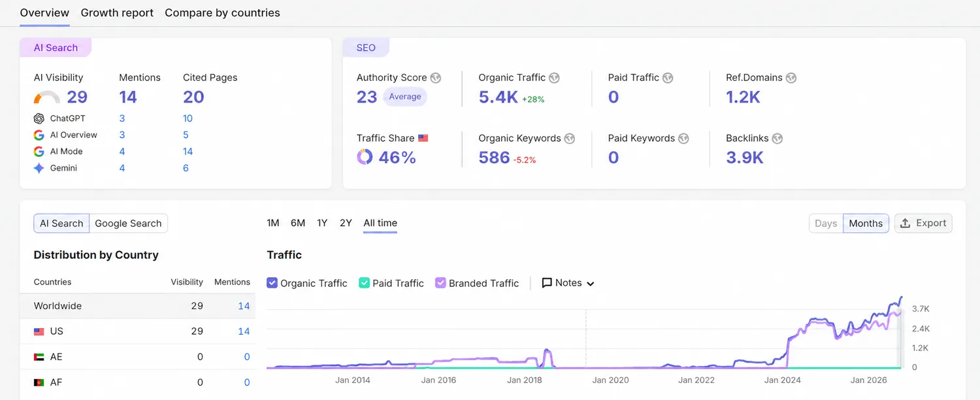Click the Average authority score badge
This screenshot has width=980, height=400.
pyautogui.click(x=405, y=97)
